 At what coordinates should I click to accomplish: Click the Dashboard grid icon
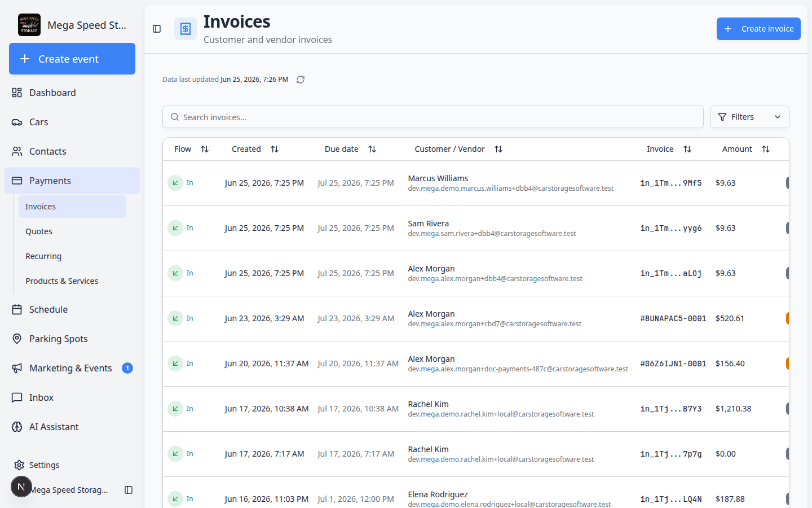17,93
